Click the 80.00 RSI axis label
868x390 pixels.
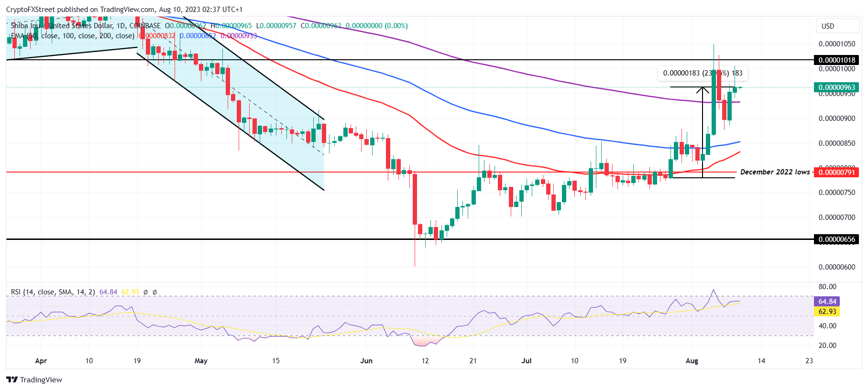point(827,287)
